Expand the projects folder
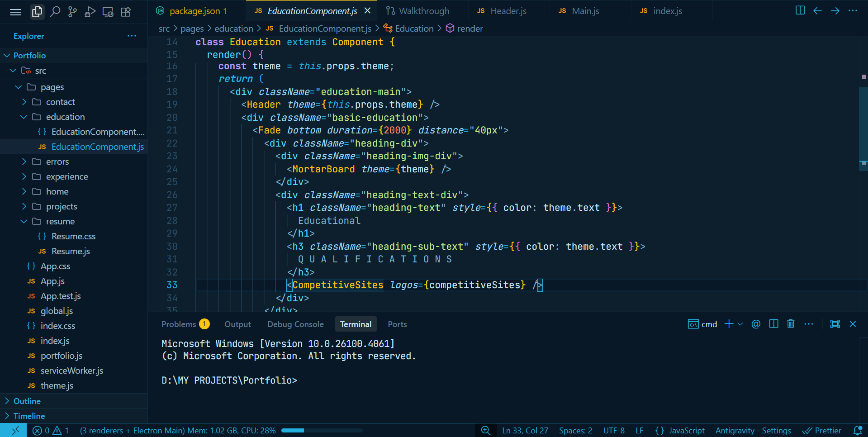The height and width of the screenshot is (437, 868). click(x=24, y=206)
